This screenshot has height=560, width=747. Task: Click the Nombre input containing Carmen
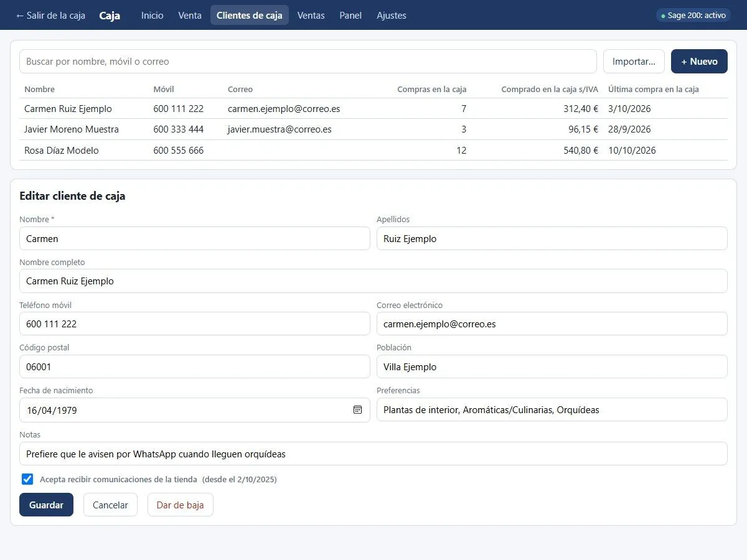(195, 238)
